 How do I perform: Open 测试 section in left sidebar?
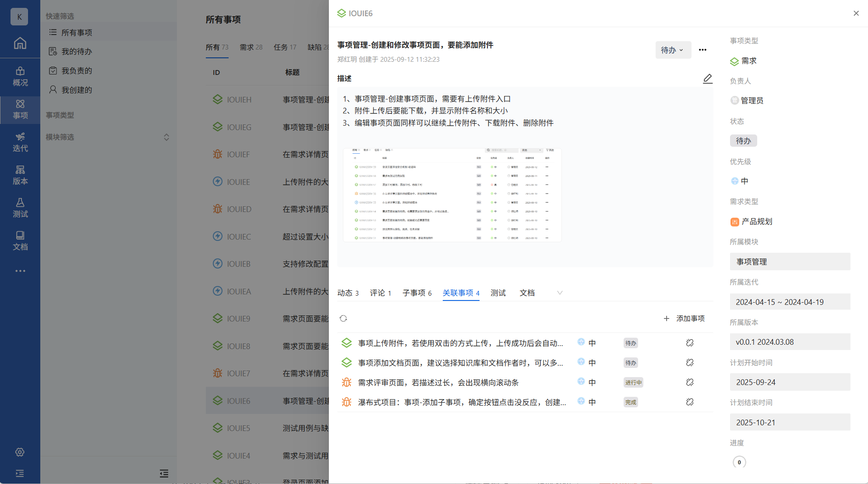(20, 208)
